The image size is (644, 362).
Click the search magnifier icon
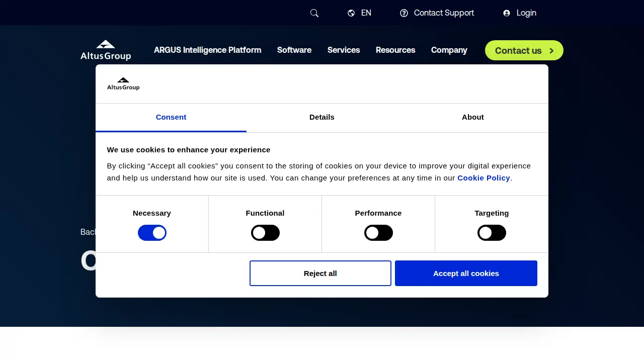[314, 13]
